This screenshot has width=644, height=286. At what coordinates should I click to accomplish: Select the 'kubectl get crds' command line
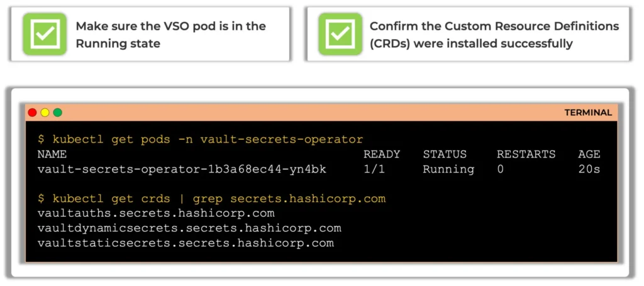[x=211, y=199]
